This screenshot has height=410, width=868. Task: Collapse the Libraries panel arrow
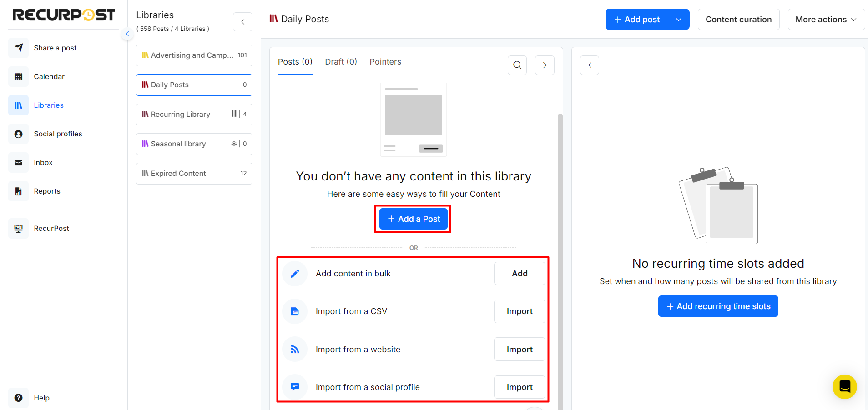(242, 22)
